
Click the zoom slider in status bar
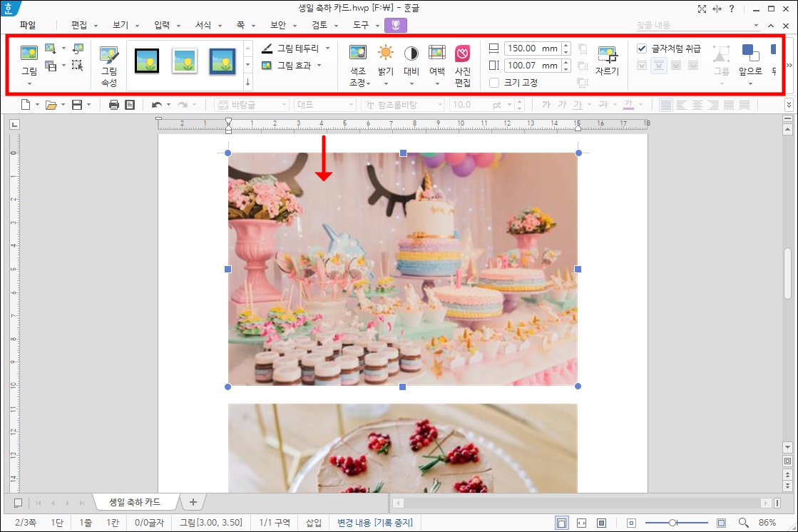[676, 523]
